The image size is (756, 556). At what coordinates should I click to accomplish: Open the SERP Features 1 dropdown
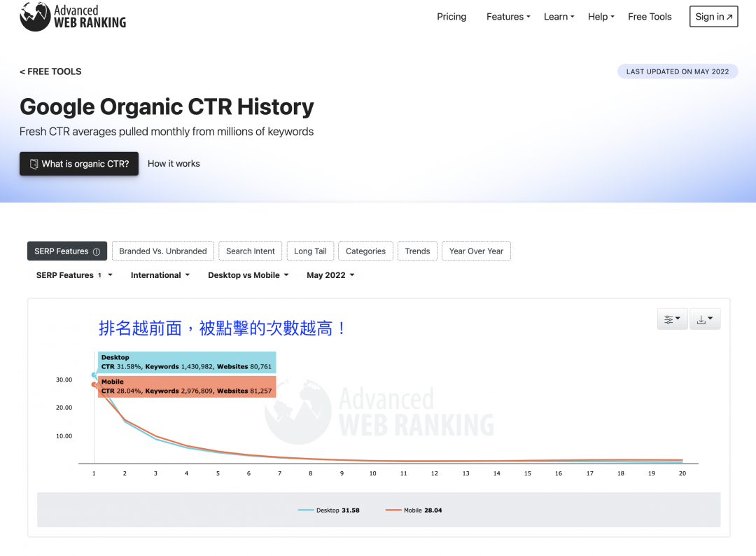pos(73,275)
